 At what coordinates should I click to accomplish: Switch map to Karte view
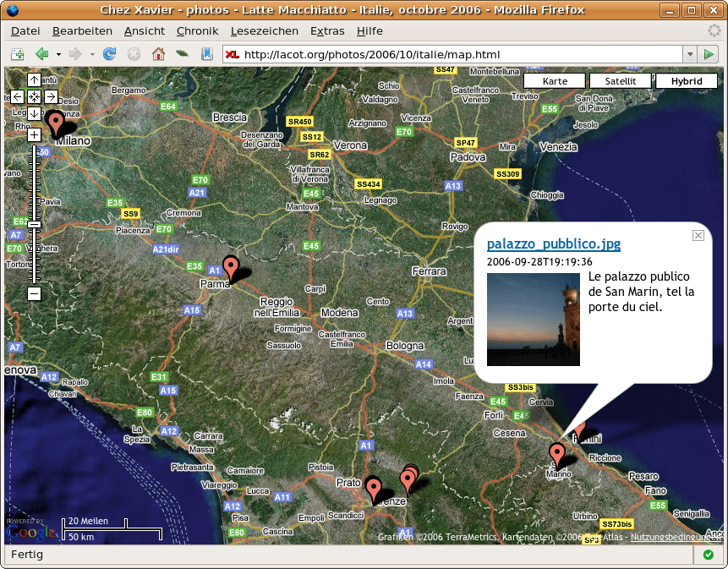(555, 81)
